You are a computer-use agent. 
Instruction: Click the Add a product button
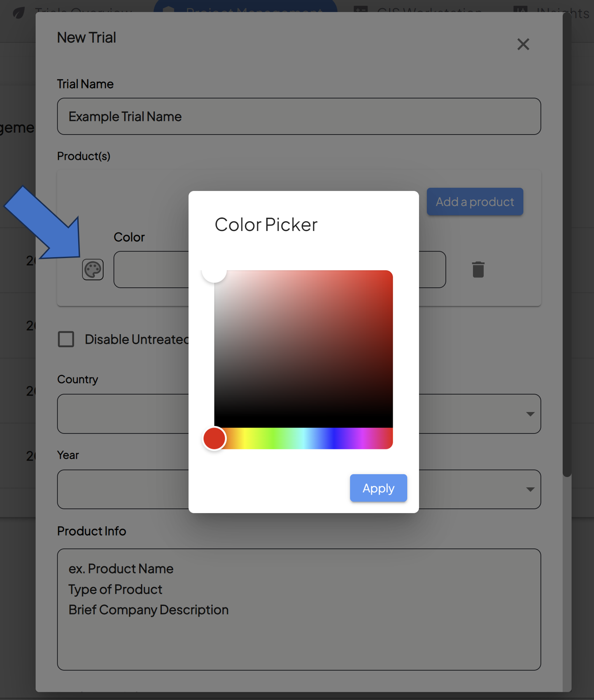475,202
